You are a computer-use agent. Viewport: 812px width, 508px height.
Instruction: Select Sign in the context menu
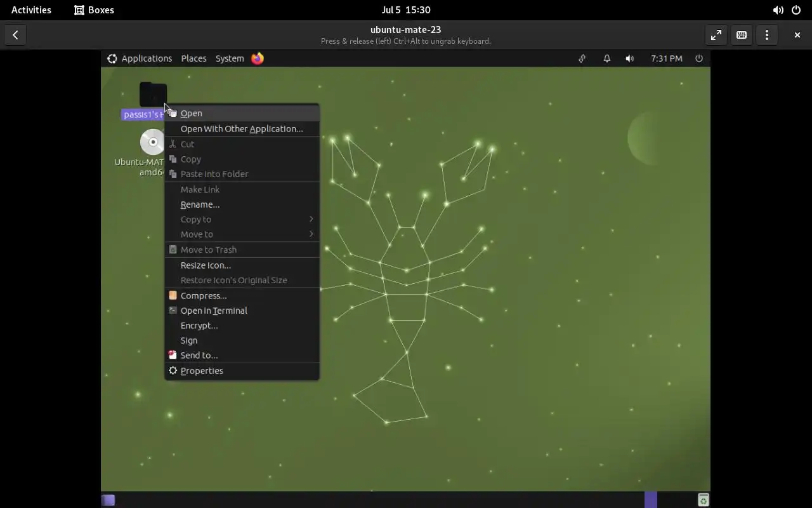tap(242, 340)
